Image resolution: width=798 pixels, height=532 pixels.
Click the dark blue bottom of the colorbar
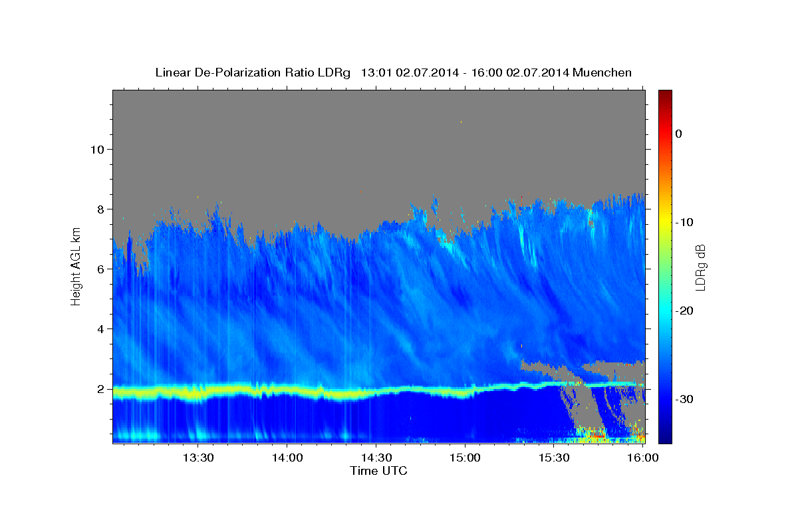pos(664,436)
